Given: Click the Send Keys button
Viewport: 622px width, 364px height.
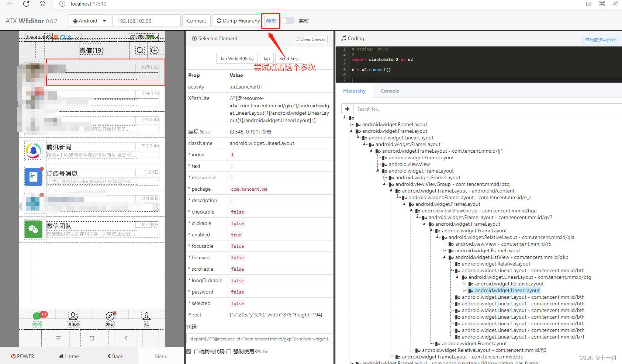Looking at the screenshot, I should [x=289, y=59].
